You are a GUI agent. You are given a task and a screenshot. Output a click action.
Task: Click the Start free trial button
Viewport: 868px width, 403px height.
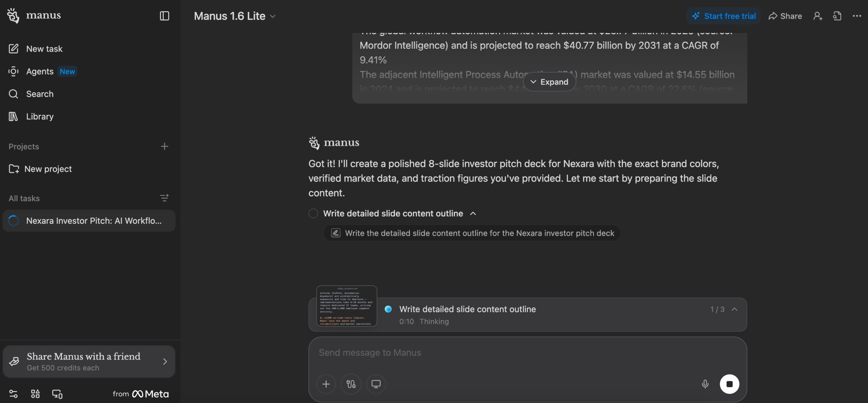pos(724,16)
